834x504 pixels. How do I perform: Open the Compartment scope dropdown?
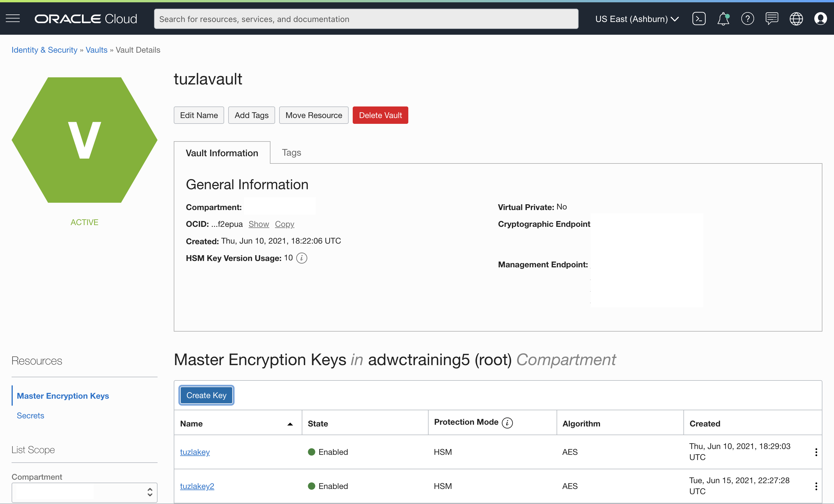[x=84, y=492]
